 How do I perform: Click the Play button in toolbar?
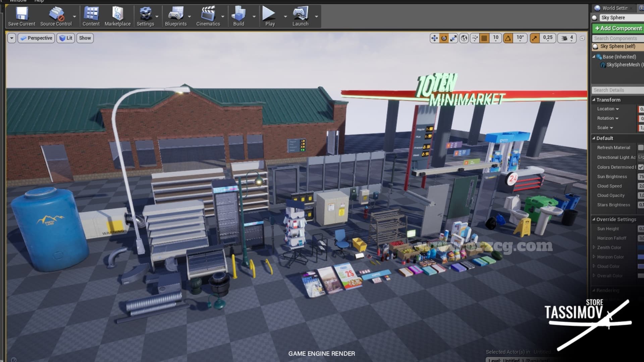point(270,16)
